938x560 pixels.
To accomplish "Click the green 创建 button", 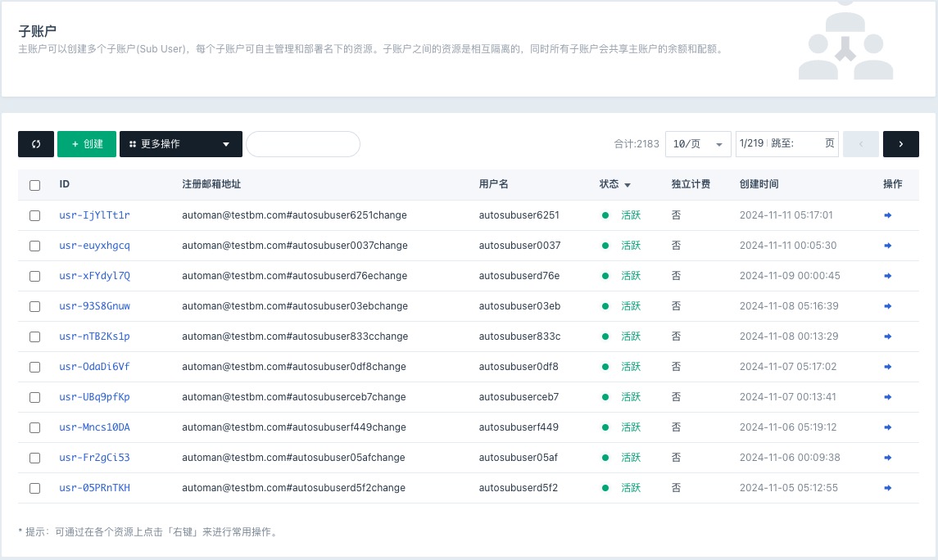I will [87, 144].
